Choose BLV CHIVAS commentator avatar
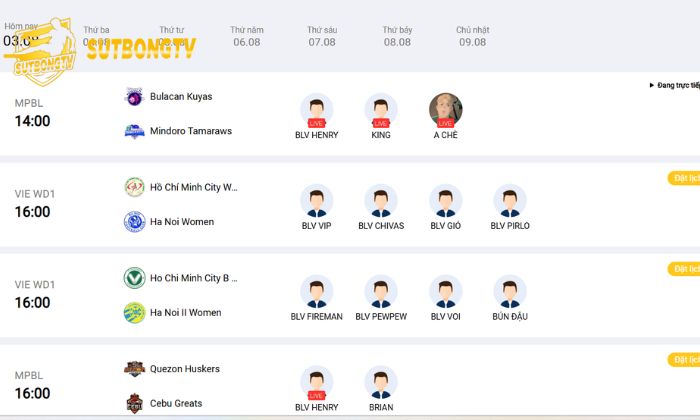The image size is (700, 420). coord(381,201)
